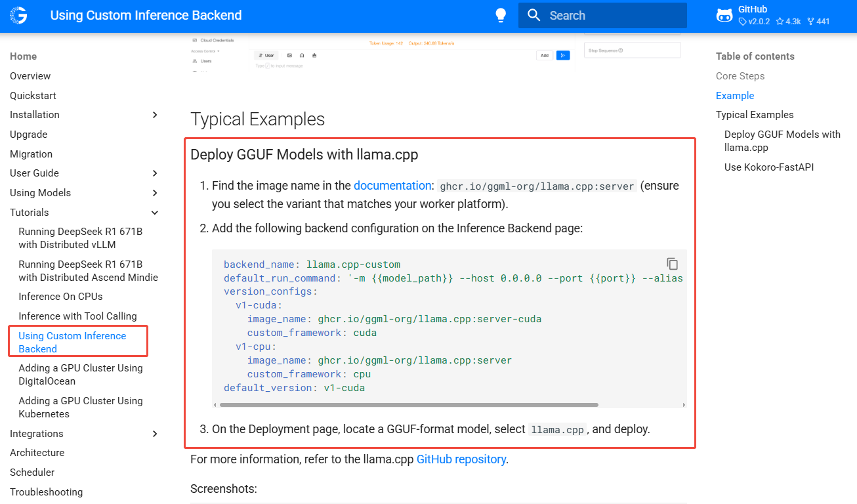Select Using Custom Inference Backend in sidebar
This screenshot has width=857, height=504.
click(x=72, y=343)
